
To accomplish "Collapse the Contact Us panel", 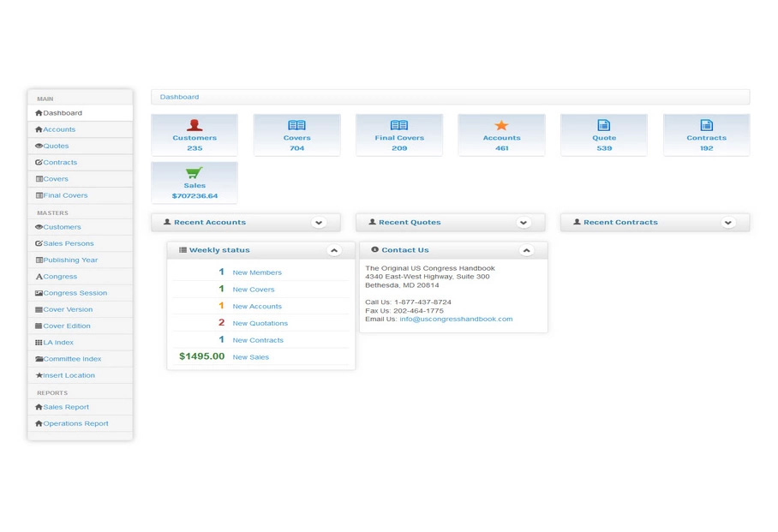I will tap(526, 250).
